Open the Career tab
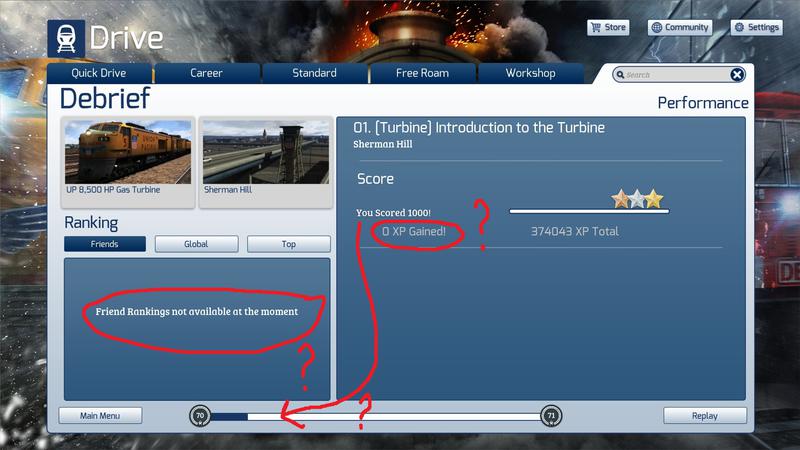Screen dimensions: 800x450 click(x=207, y=73)
